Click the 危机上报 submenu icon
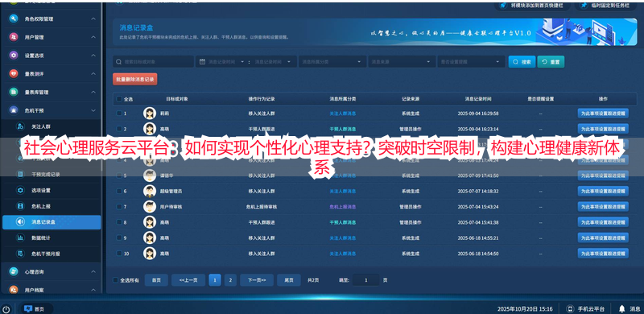Viewport: 644px width, 314px height. [x=20, y=206]
